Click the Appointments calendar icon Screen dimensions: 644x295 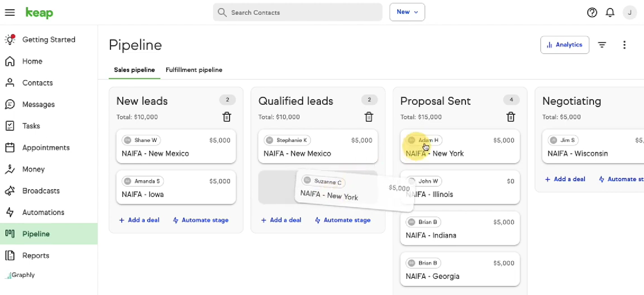point(10,148)
